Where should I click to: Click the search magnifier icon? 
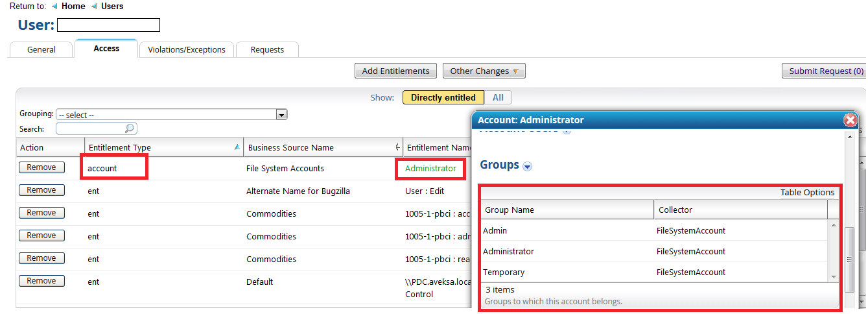point(130,128)
